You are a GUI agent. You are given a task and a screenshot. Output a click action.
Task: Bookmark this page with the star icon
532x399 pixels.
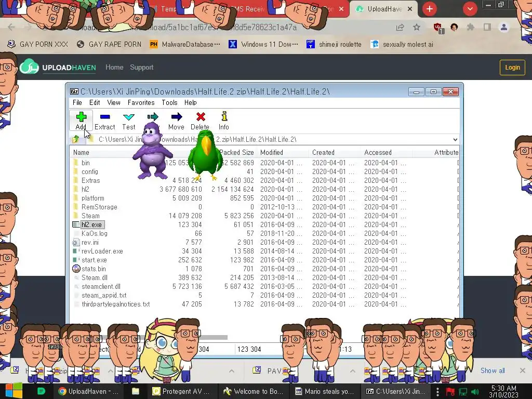point(417,27)
